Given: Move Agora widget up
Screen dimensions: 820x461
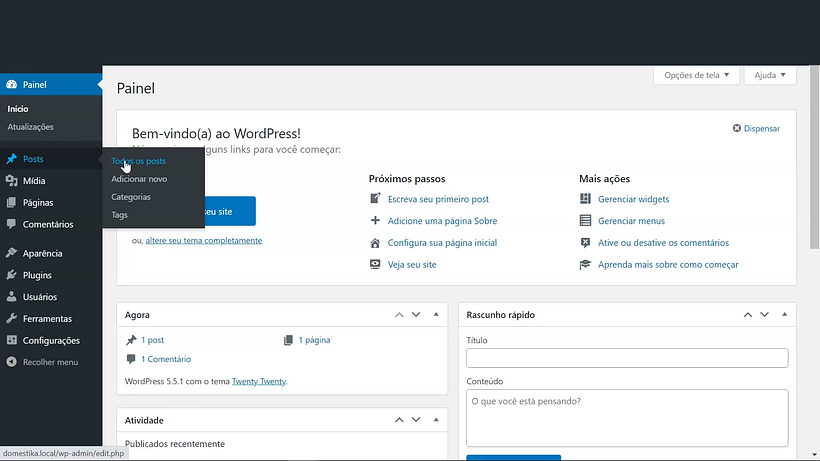Looking at the screenshot, I should point(399,315).
